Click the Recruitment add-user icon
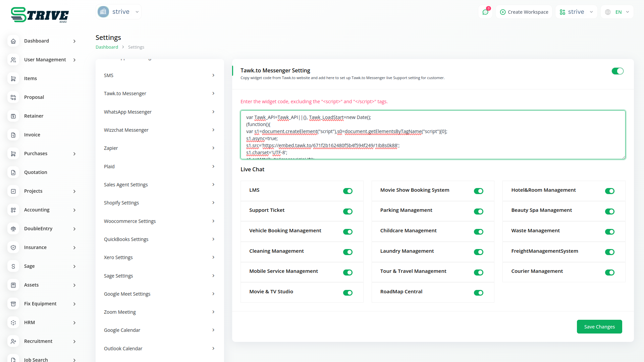This screenshot has width=644, height=362. click(13, 341)
